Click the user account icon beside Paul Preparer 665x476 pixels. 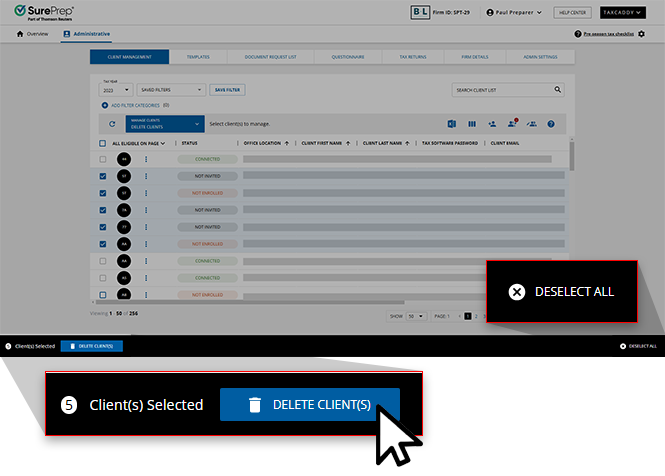click(490, 13)
